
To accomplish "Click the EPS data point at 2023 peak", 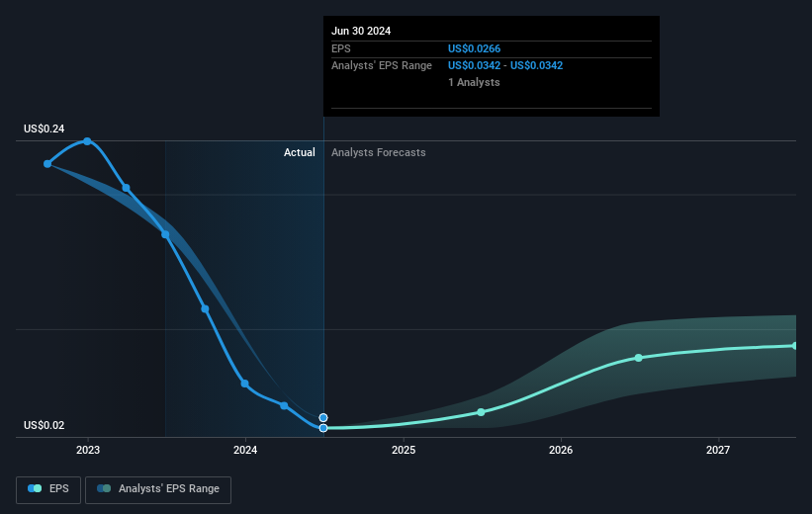I will (x=87, y=141).
